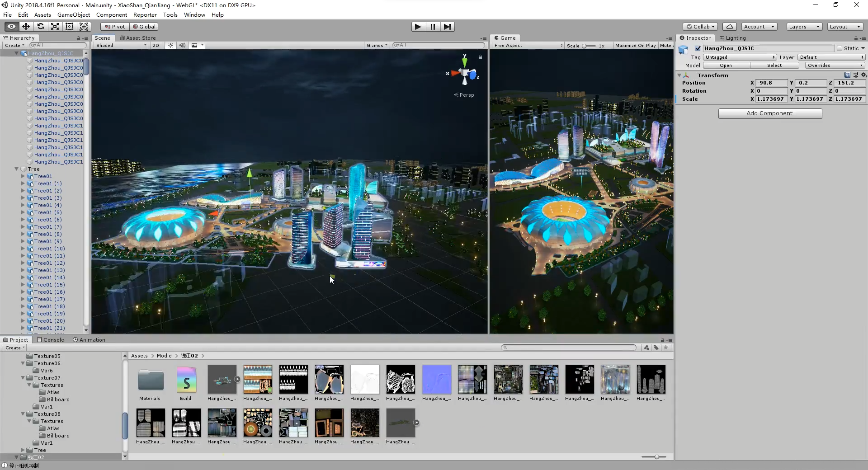Click the Step forward button
This screenshot has height=470, width=868.
(x=447, y=27)
